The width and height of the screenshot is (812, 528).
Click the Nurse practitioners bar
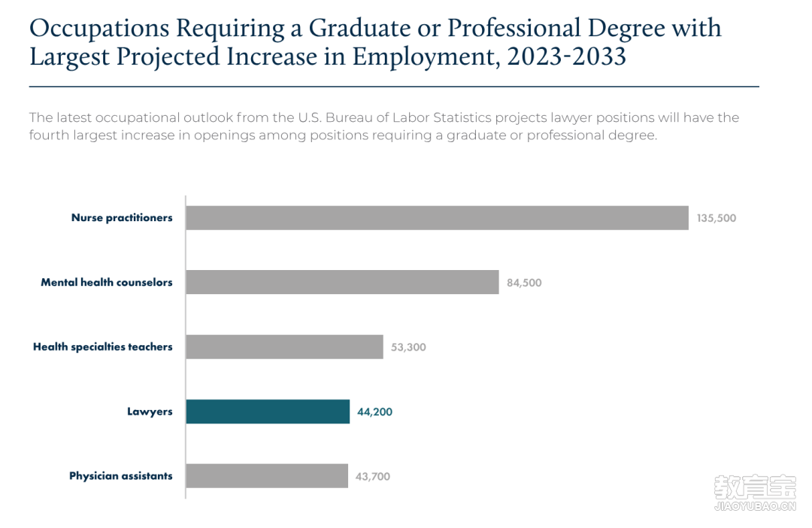coord(437,217)
